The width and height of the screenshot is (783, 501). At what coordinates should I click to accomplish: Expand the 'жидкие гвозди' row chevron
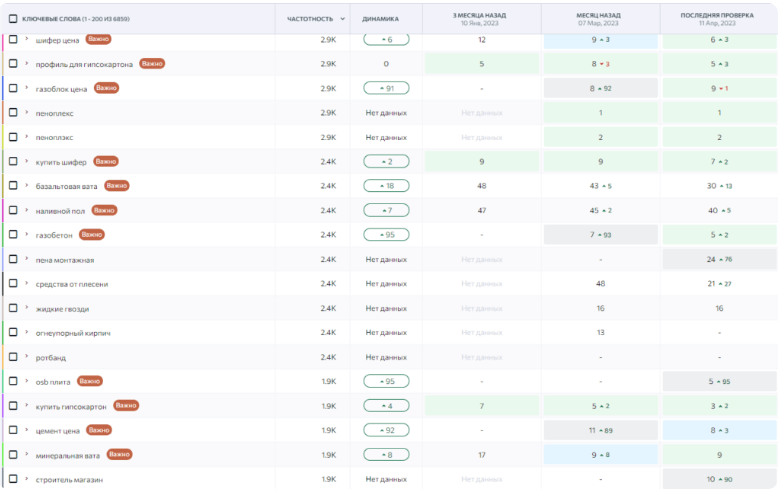click(27, 308)
